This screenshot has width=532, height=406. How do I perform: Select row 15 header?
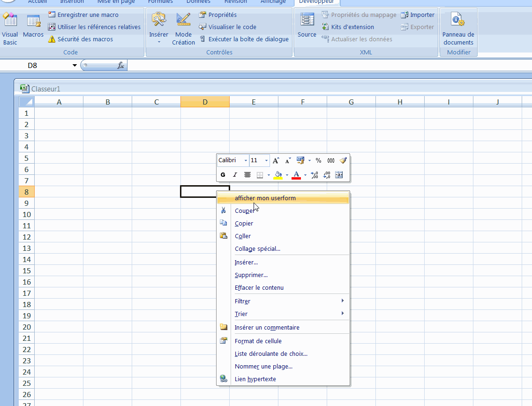26,271
